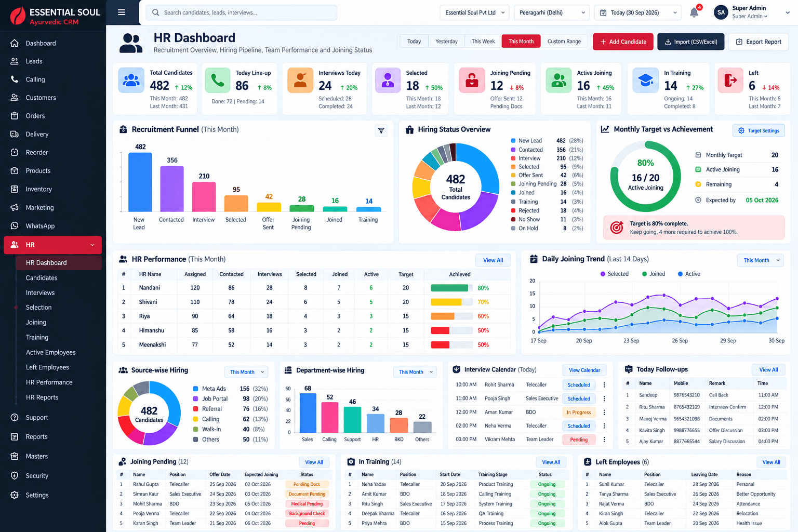798x532 pixels.
Task: Open the Recruitment Funnel filter icon
Action: (381, 130)
